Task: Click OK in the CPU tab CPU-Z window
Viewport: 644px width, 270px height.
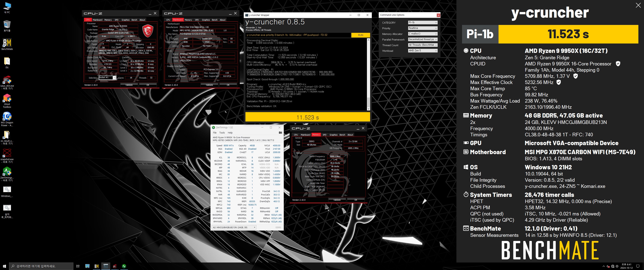Action: click(x=148, y=85)
